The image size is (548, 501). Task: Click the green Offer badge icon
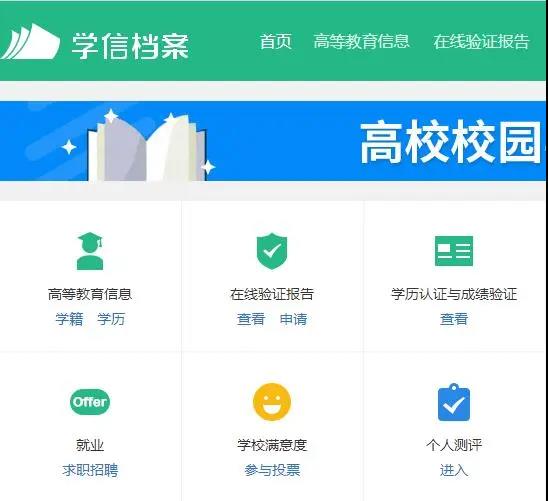point(90,402)
